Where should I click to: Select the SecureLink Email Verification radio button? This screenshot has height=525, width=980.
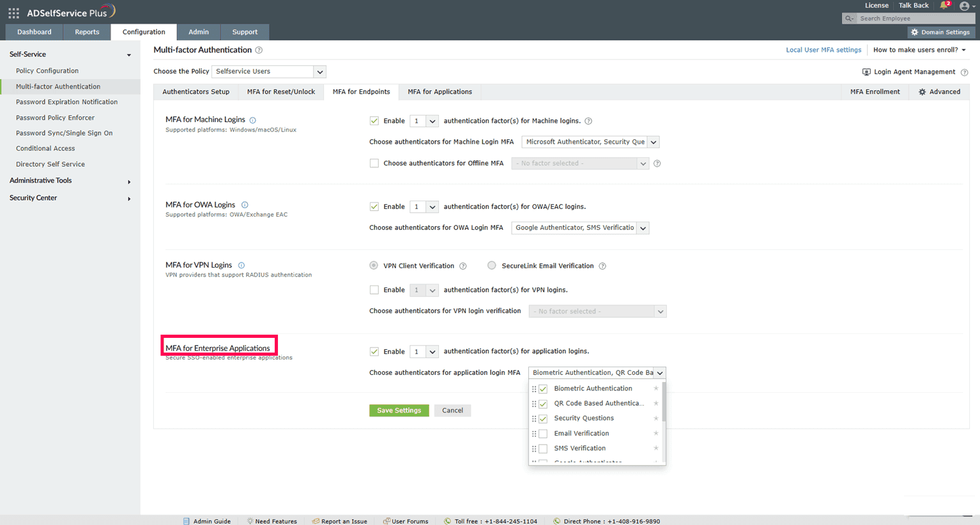(x=491, y=265)
